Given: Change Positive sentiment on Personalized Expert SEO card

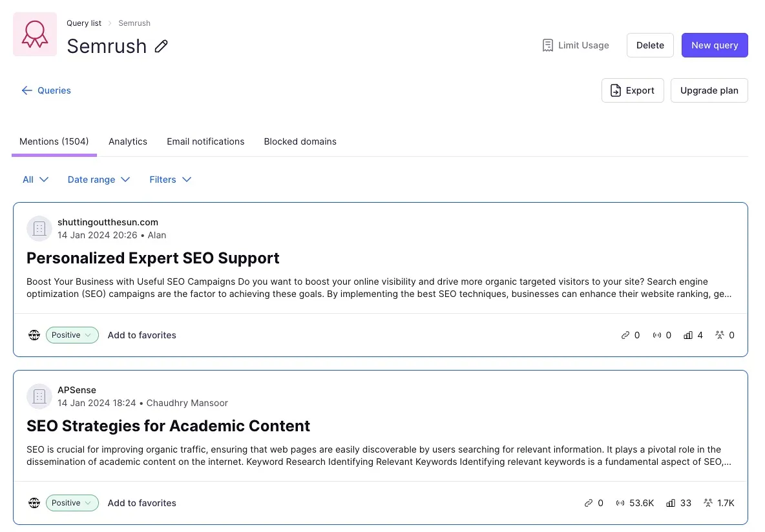Looking at the screenshot, I should pos(72,335).
